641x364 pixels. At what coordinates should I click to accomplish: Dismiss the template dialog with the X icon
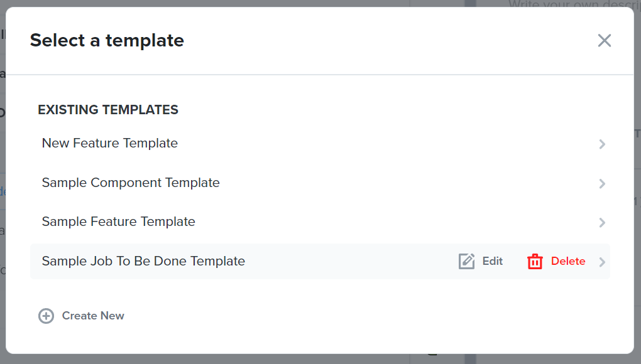pos(605,40)
